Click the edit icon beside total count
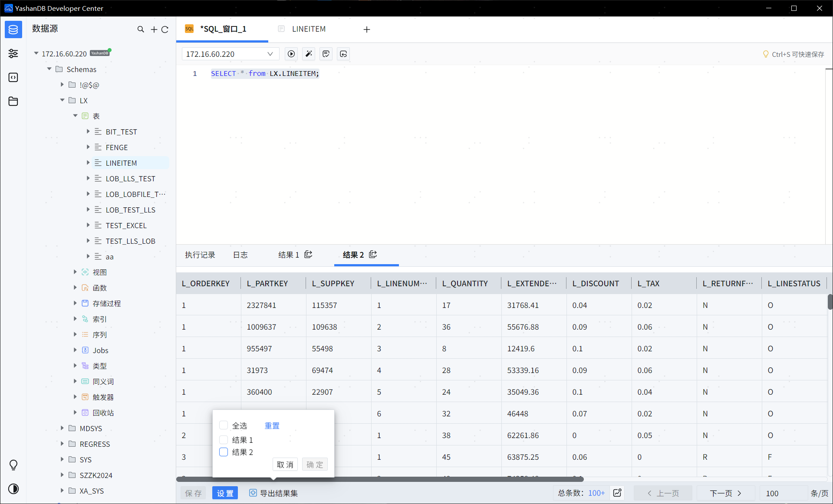This screenshot has width=833, height=504. 617,493
